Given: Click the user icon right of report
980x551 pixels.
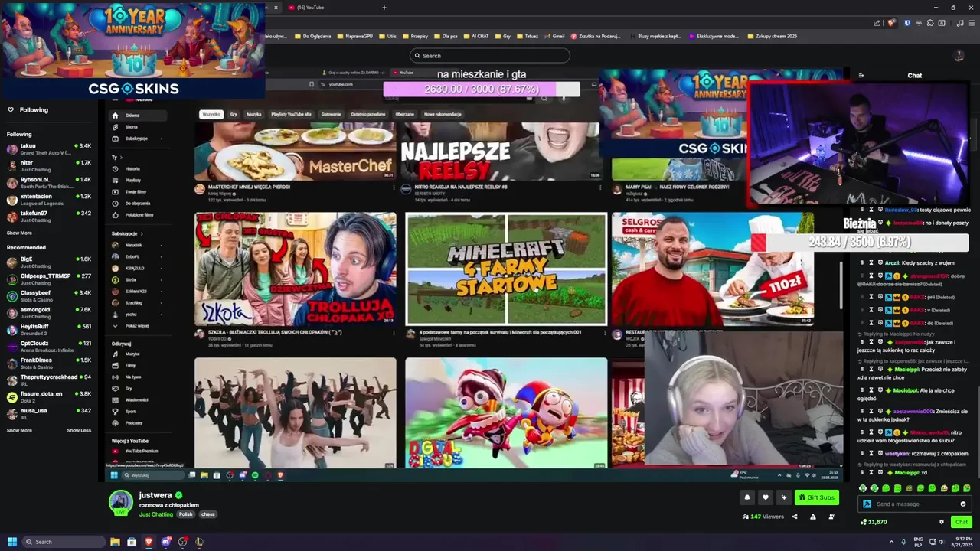Looking at the screenshot, I should point(831,517).
